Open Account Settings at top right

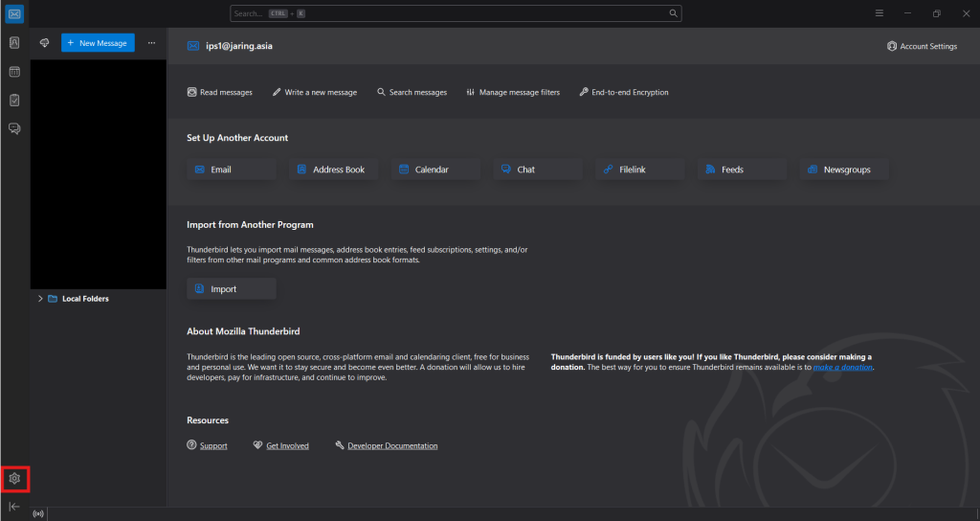click(922, 46)
